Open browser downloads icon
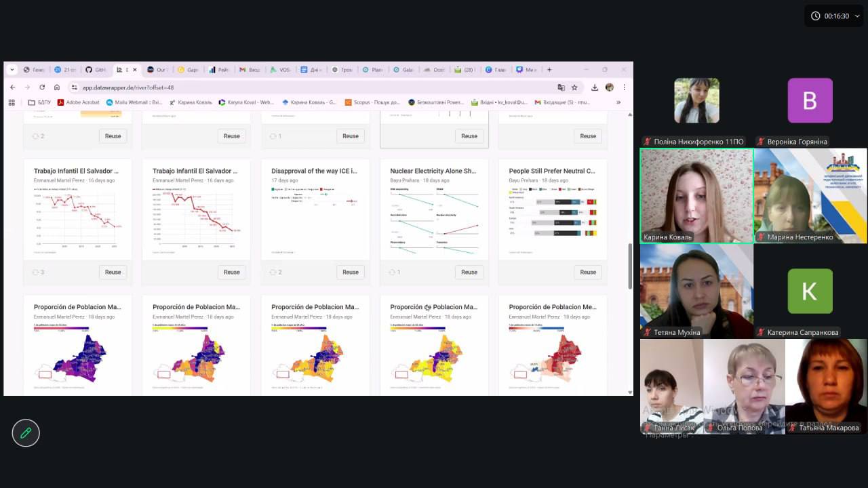Screen dimensions: 868x488 [x=595, y=87]
